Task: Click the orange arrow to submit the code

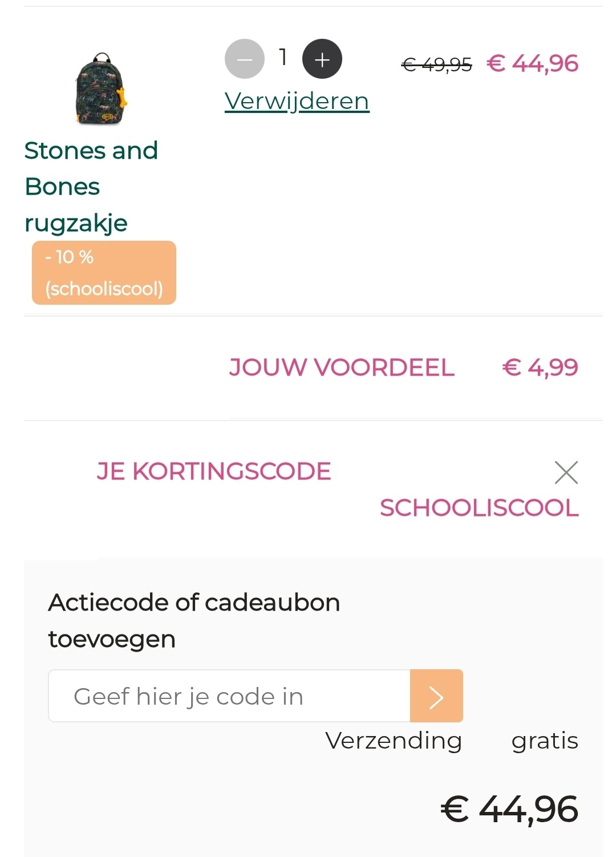Action: pos(435,696)
